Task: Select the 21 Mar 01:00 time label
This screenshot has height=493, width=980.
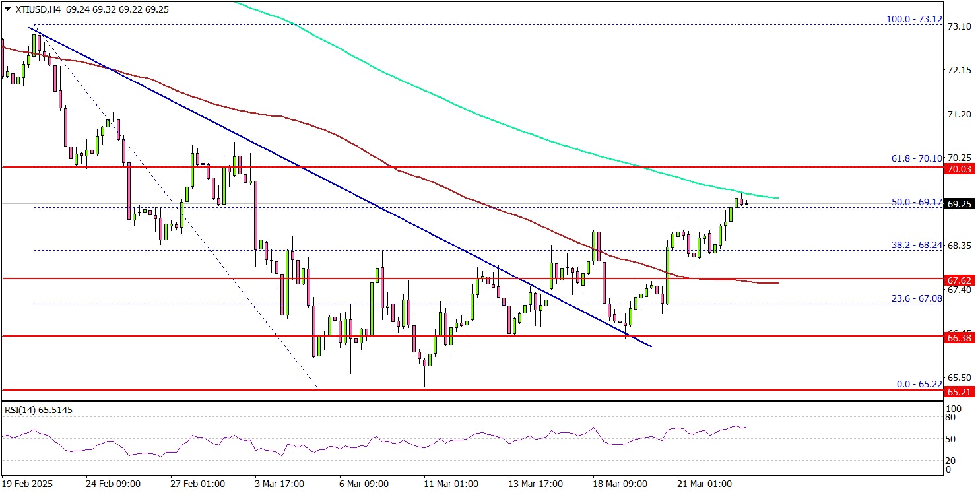Action: coord(705,484)
